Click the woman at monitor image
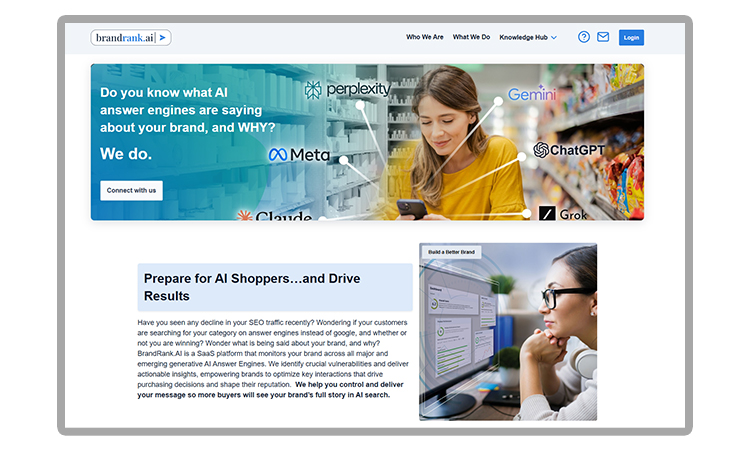 coord(508,332)
